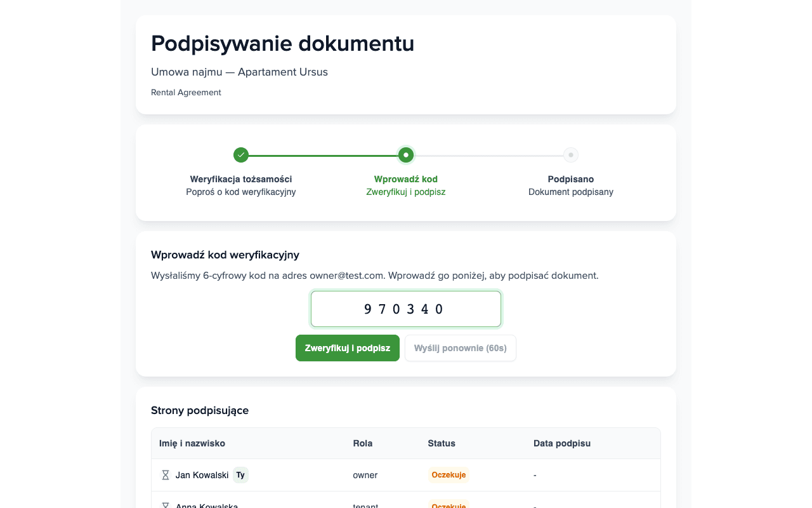
Task: Click the Wprowadź kod step label
Action: [x=406, y=179]
